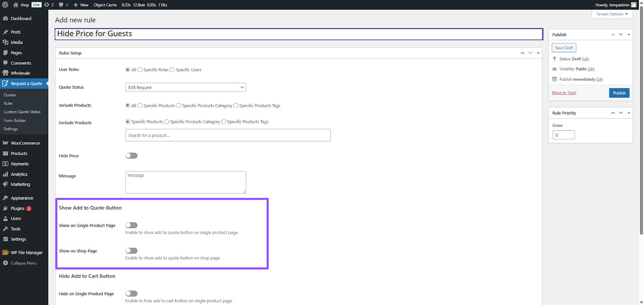Collapse the Rules Setup panel
This screenshot has width=644, height=305.
click(538, 53)
